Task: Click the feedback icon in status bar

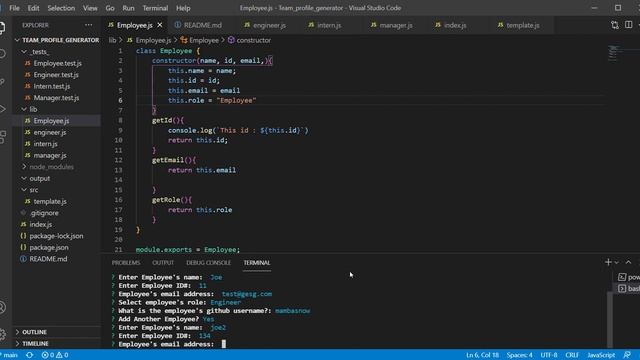Action: (627, 355)
